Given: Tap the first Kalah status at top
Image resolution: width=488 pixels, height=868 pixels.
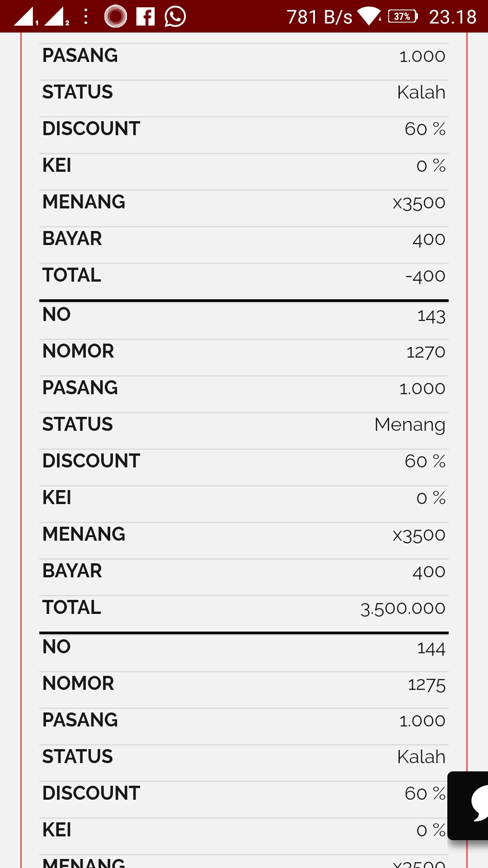Looking at the screenshot, I should click(421, 92).
